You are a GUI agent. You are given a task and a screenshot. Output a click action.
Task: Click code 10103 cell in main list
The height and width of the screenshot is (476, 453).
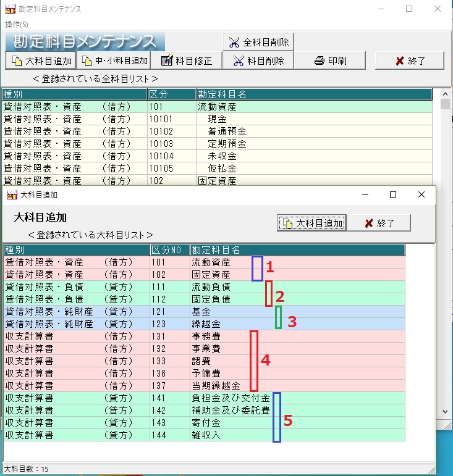point(172,144)
